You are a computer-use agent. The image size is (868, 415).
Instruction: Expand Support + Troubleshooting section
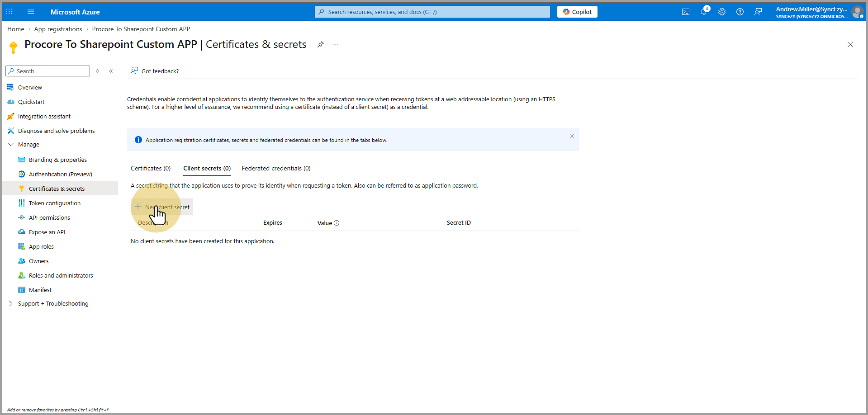click(x=11, y=304)
